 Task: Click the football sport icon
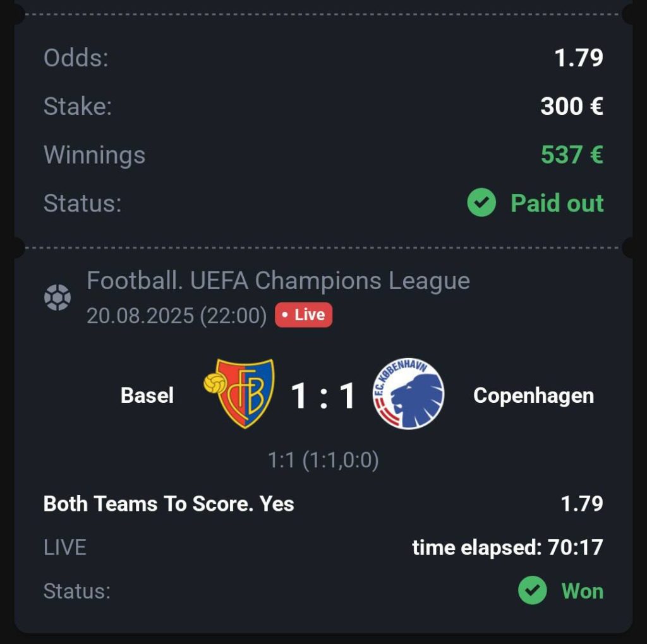click(x=57, y=297)
